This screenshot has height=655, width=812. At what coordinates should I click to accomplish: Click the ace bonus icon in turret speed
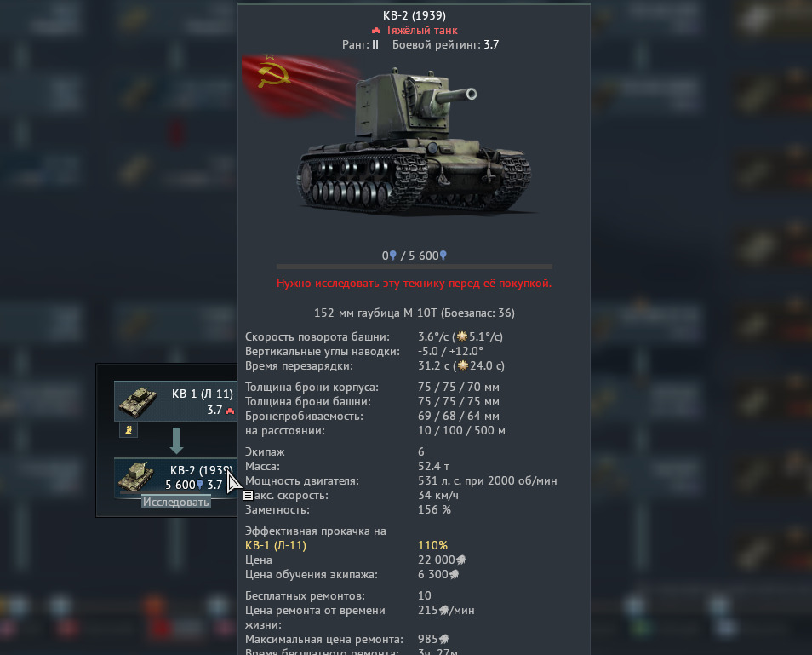462,336
